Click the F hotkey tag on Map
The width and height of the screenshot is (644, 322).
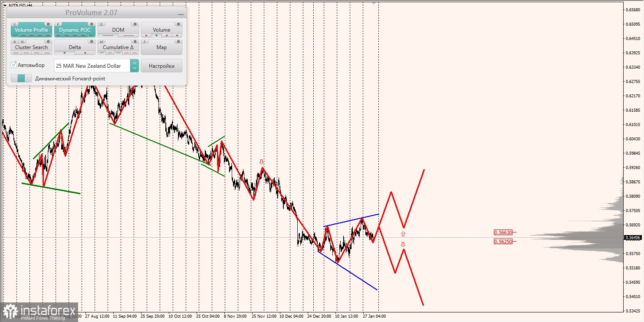(145, 42)
